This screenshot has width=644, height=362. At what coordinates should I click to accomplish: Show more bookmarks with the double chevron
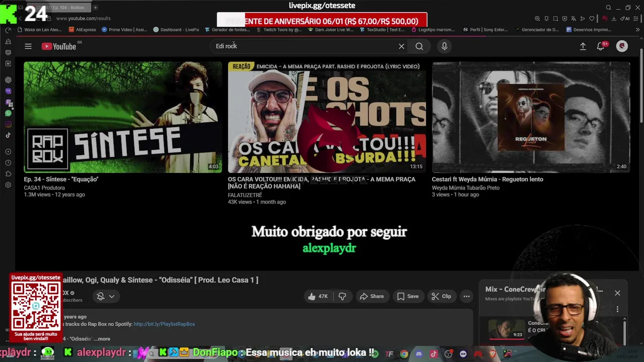637,30
